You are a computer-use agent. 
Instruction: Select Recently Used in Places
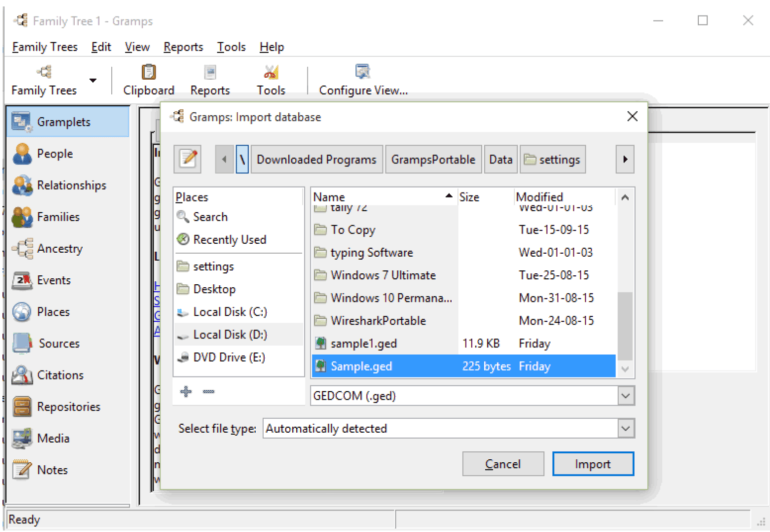click(230, 239)
